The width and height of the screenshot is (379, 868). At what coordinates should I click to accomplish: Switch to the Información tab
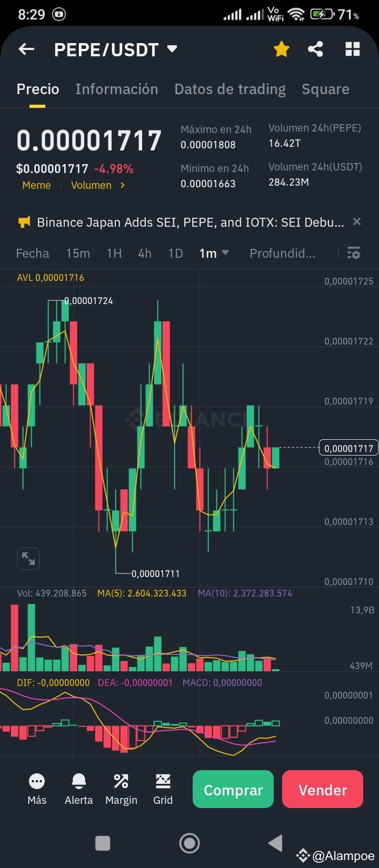(116, 89)
